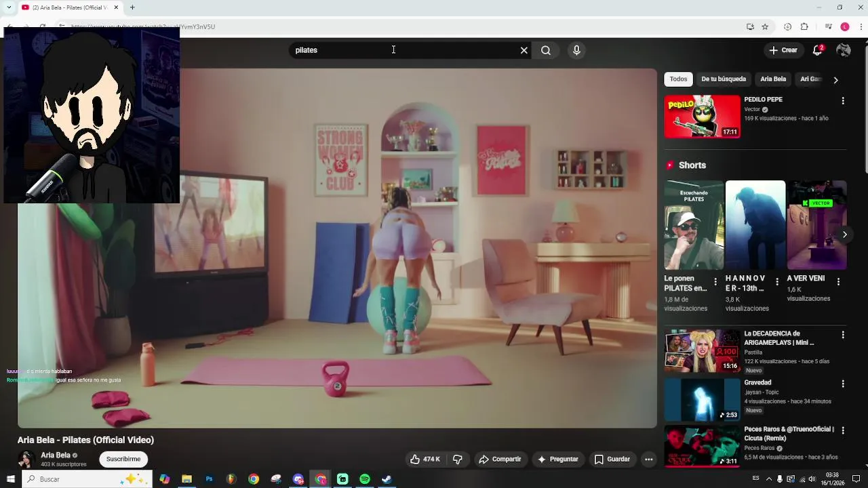Click the Windows Start button
Viewport: 868px width, 488px height.
tap(10, 479)
